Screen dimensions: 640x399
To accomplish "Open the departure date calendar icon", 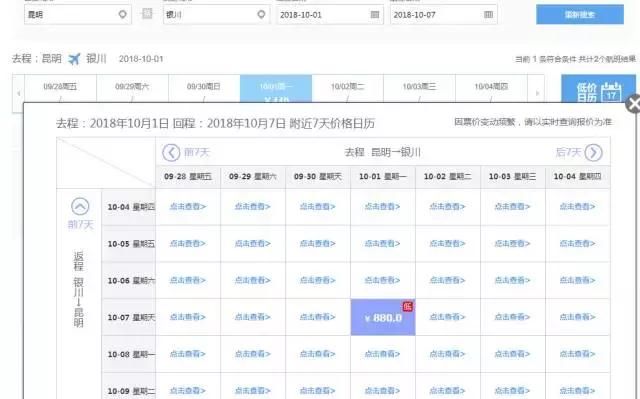I will click(375, 15).
